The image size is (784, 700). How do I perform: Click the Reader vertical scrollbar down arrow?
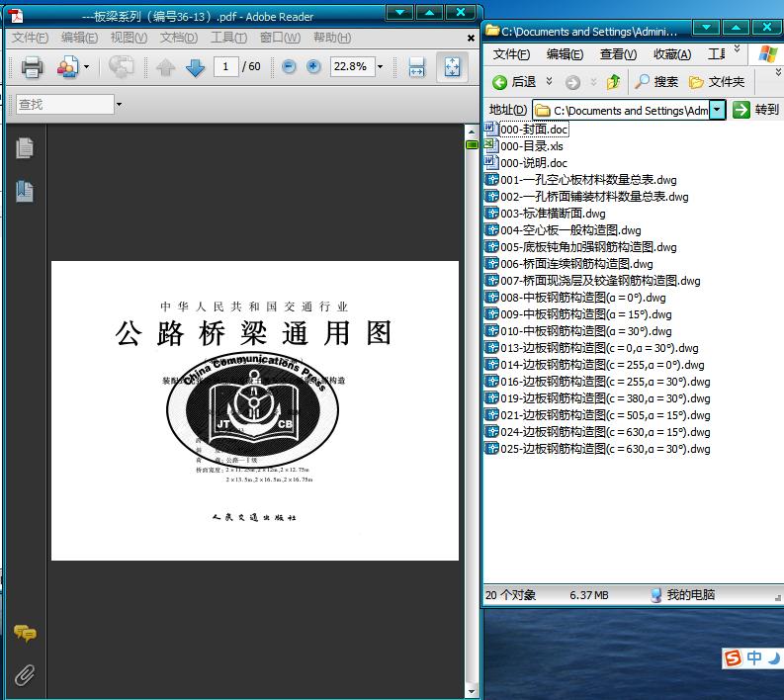coord(472,691)
